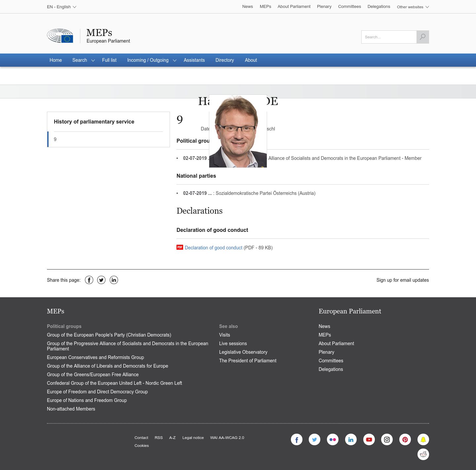Share this page on LinkedIn
Viewport: 476px width, 470px height.
click(114, 280)
